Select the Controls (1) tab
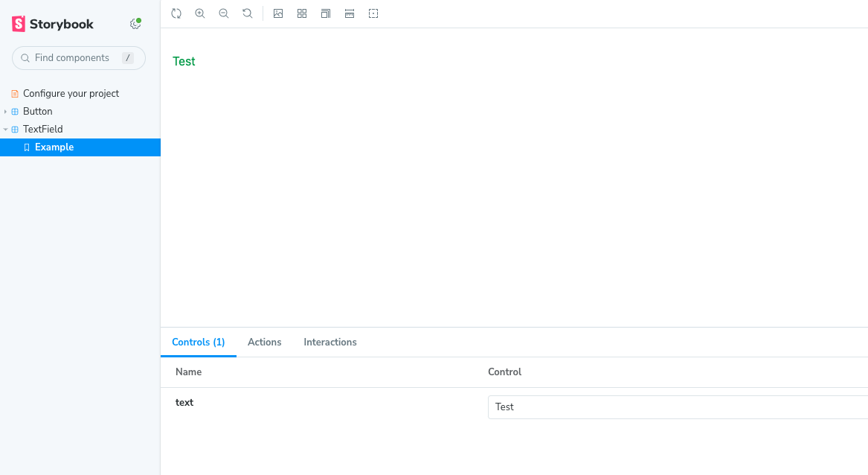This screenshot has width=868, height=475. coord(198,342)
